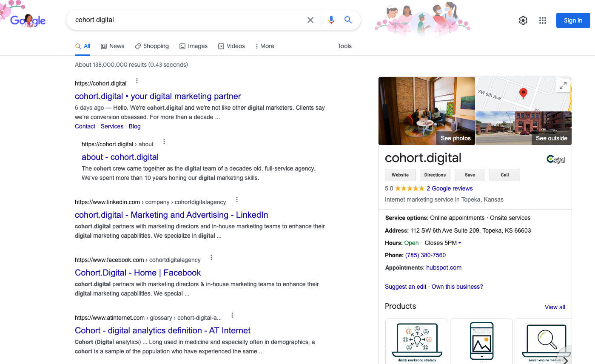Open the search Tools menu
Image resolution: width=595 pixels, height=364 pixels.
pos(344,46)
